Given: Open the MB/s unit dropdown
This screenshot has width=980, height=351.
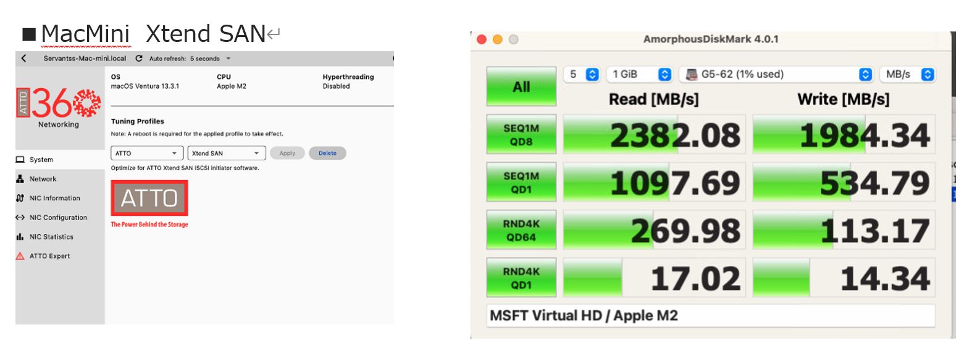Looking at the screenshot, I should 907,74.
